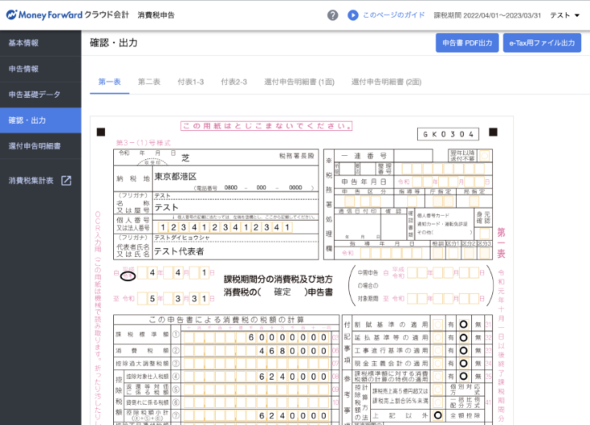The width and height of the screenshot is (590, 425).
Task: Open 還付申告明細書 (1面) tab
Action: click(x=299, y=82)
